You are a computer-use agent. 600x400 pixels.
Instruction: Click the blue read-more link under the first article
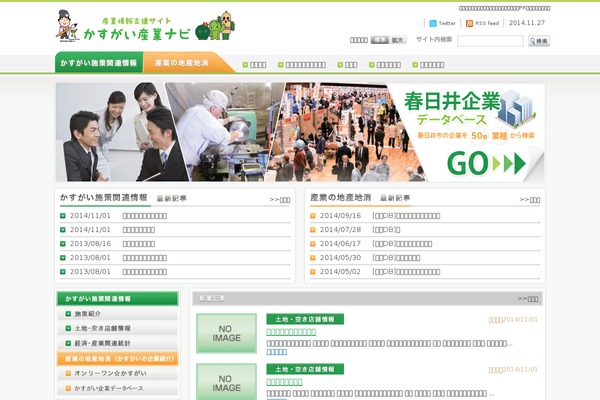[277, 352]
